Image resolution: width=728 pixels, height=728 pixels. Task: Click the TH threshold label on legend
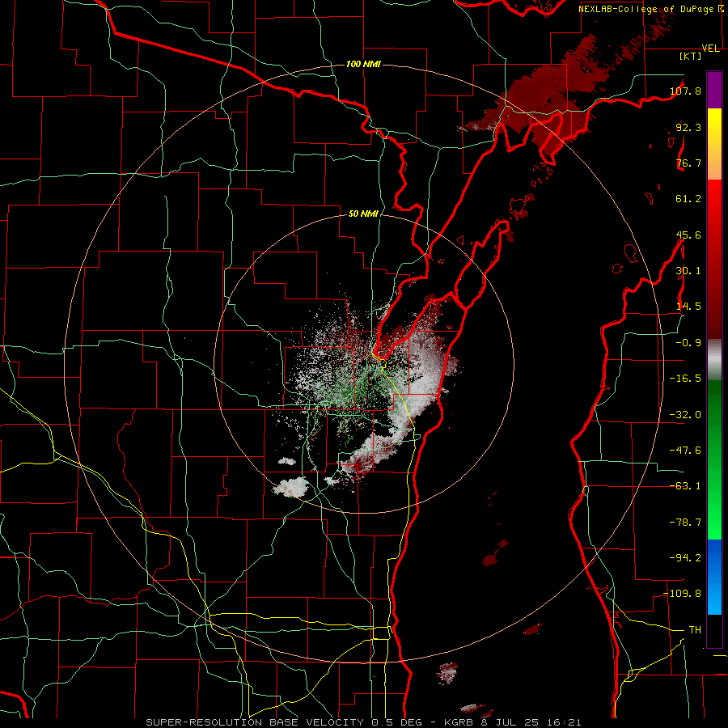coord(695,630)
